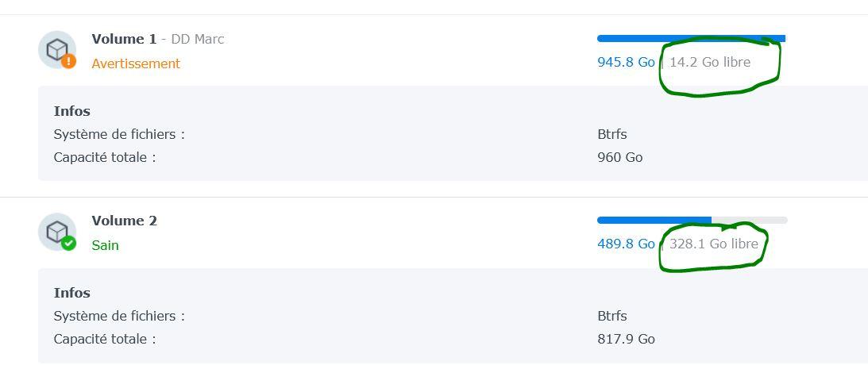Click the 960 Go total capacity value
The width and height of the screenshot is (868, 365).
620,158
